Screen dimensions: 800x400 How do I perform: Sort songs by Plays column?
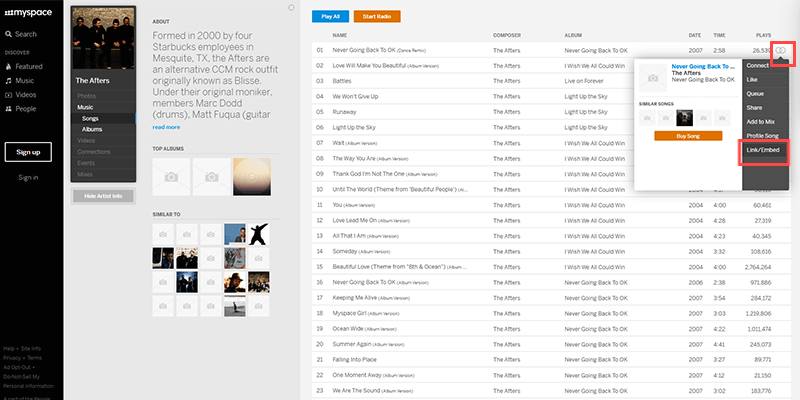(x=763, y=35)
